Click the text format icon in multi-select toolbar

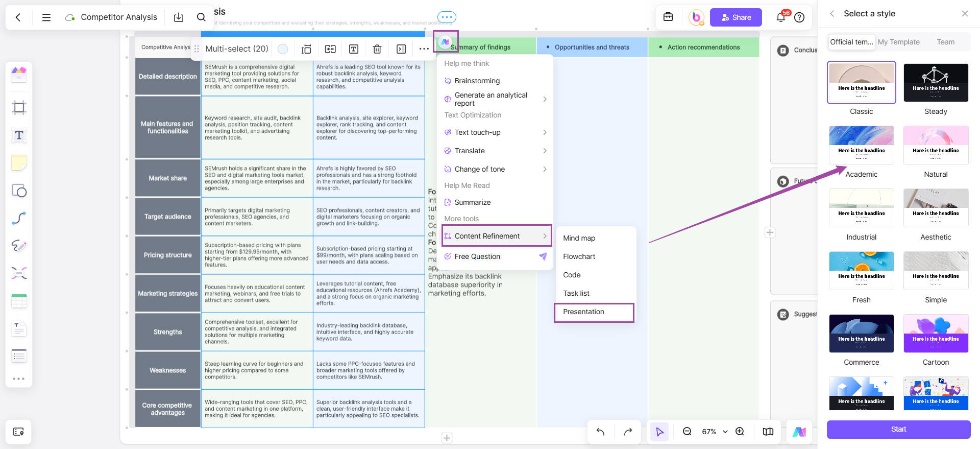tap(354, 49)
